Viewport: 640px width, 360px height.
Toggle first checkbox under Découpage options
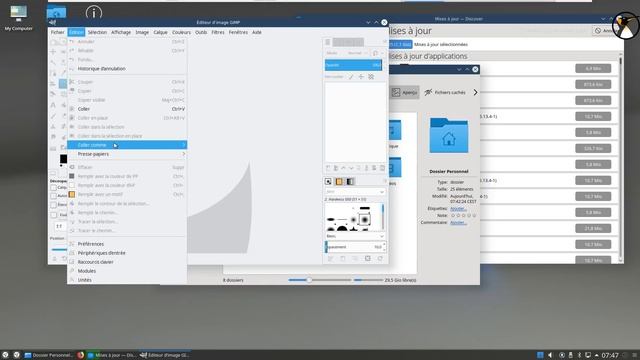pos(53,188)
